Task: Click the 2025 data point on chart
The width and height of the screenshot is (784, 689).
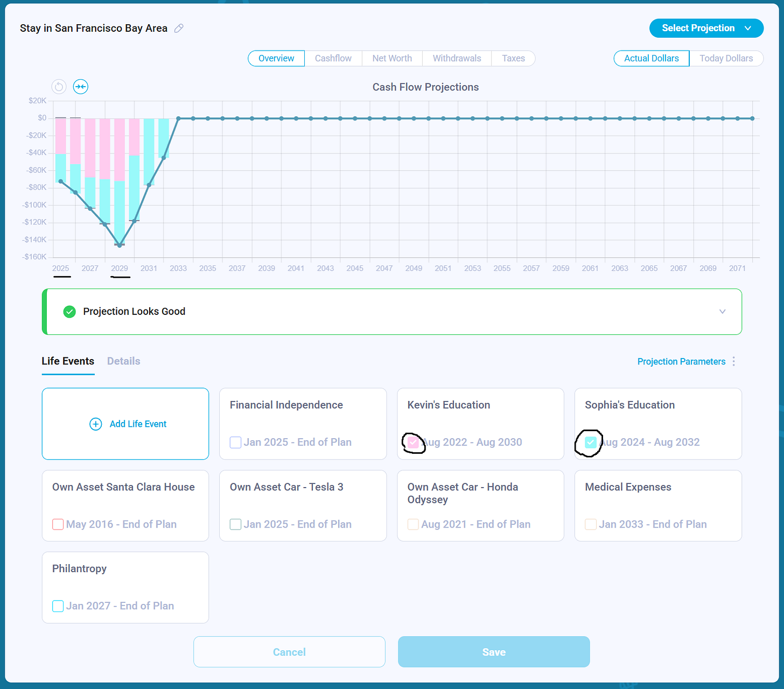Action: coord(60,181)
